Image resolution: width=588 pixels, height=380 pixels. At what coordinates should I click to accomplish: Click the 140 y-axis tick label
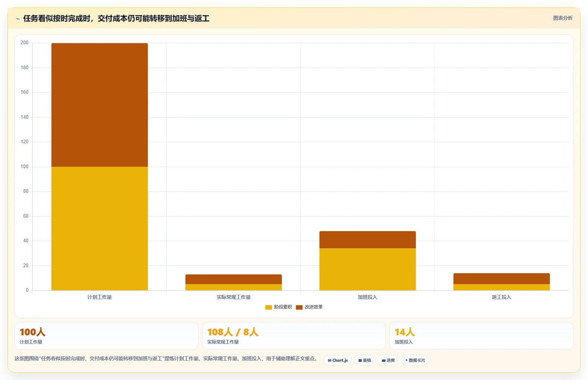(25, 117)
